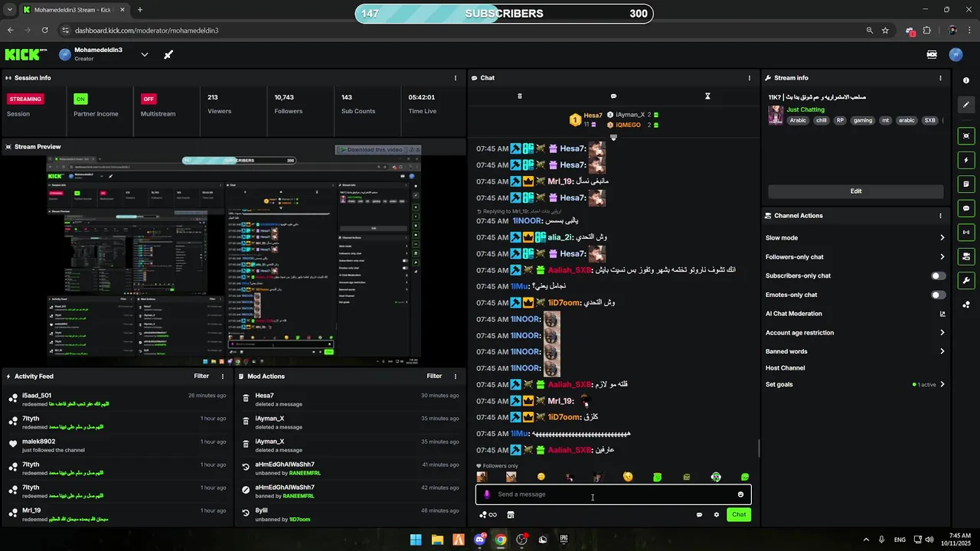980x551 pixels.
Task: Click the Stream Preview video thumbnail
Action: [x=234, y=261]
